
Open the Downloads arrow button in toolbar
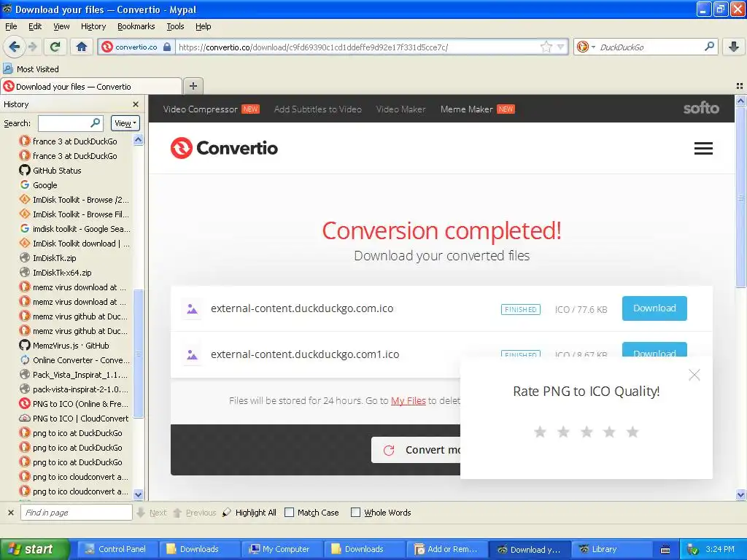coord(734,47)
